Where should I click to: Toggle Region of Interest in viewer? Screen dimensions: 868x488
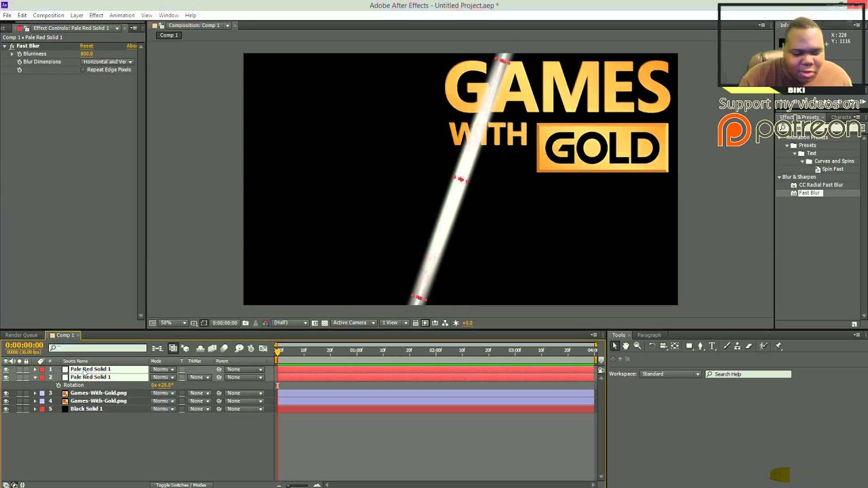315,323
